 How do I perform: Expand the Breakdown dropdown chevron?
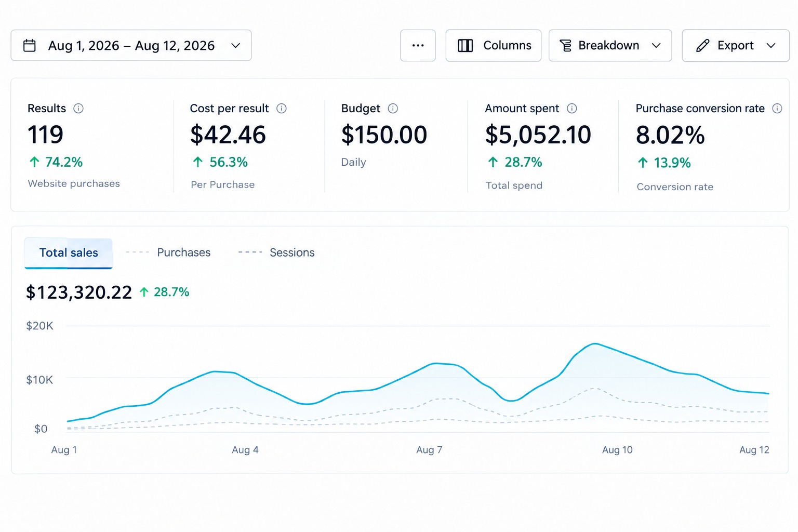tap(656, 46)
